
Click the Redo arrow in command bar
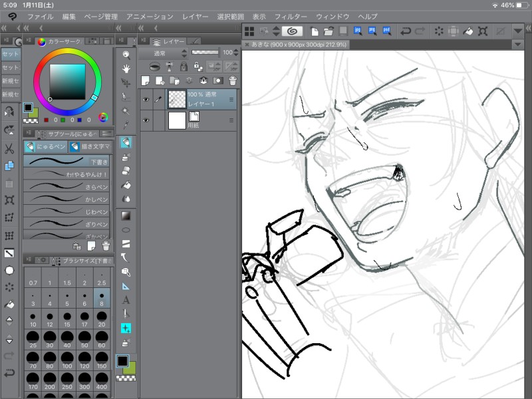(420, 31)
